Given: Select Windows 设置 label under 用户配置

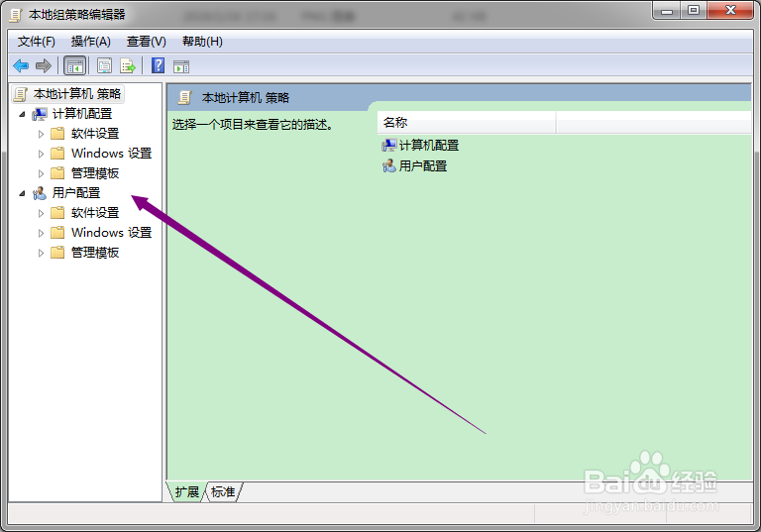Looking at the screenshot, I should [x=112, y=233].
